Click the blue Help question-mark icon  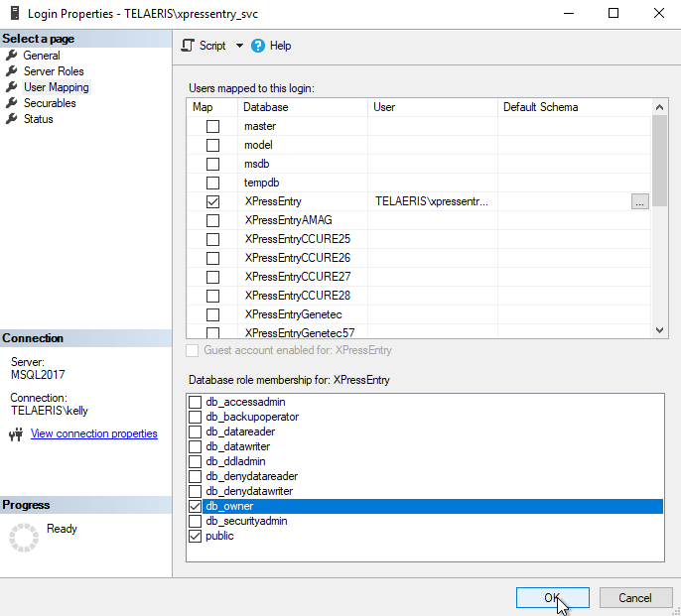pyautogui.click(x=257, y=46)
